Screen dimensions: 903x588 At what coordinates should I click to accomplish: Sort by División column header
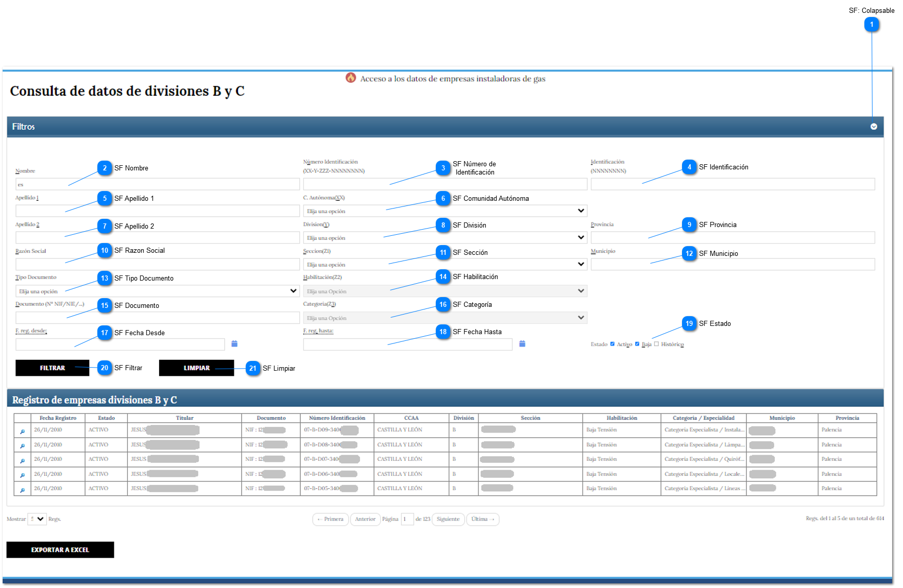tap(464, 418)
